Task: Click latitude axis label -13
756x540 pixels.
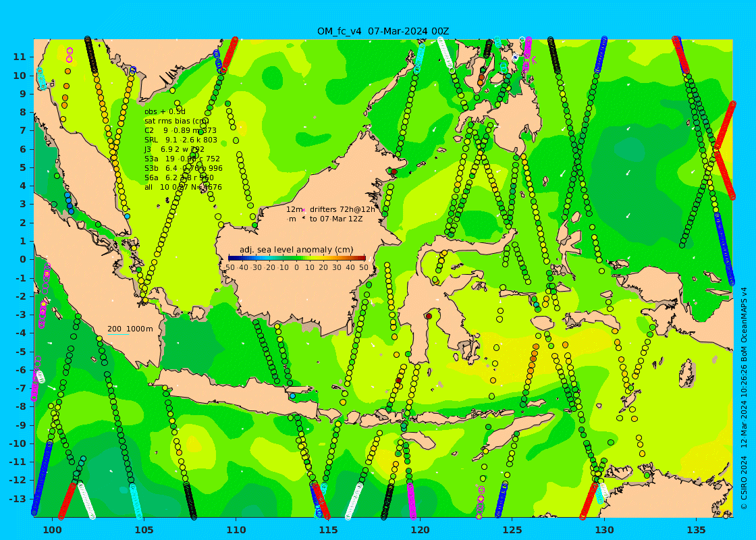Action: point(18,499)
